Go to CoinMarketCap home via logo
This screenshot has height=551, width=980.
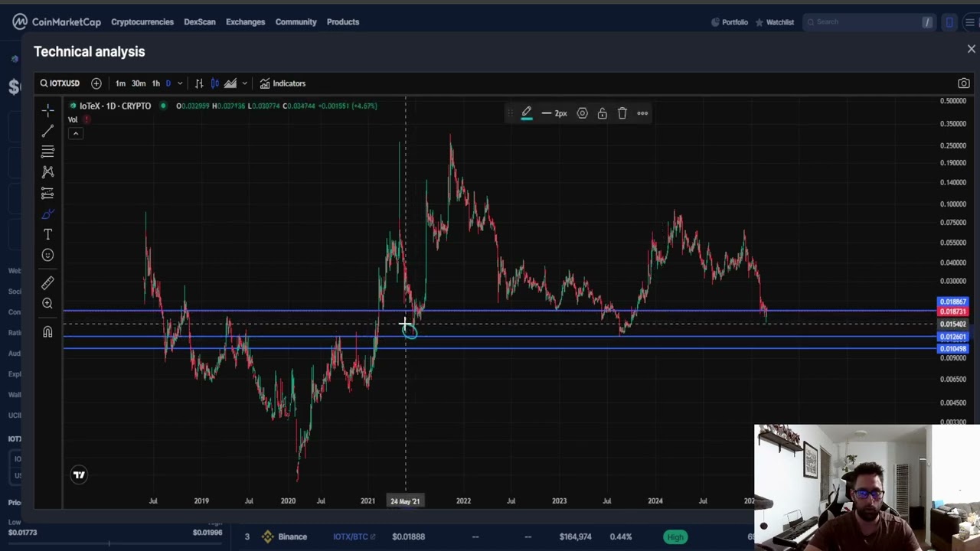(x=57, y=21)
